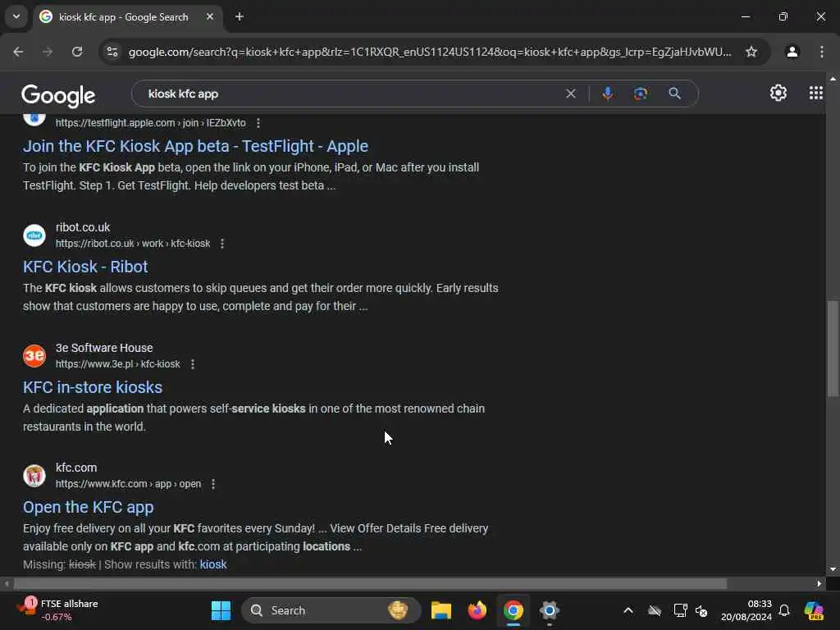
Task: Click the ribot.co.uk site name
Action: tap(83, 227)
